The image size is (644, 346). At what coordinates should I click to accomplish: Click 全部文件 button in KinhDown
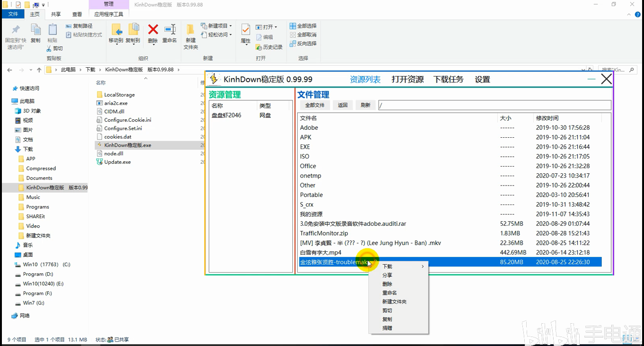pos(315,105)
